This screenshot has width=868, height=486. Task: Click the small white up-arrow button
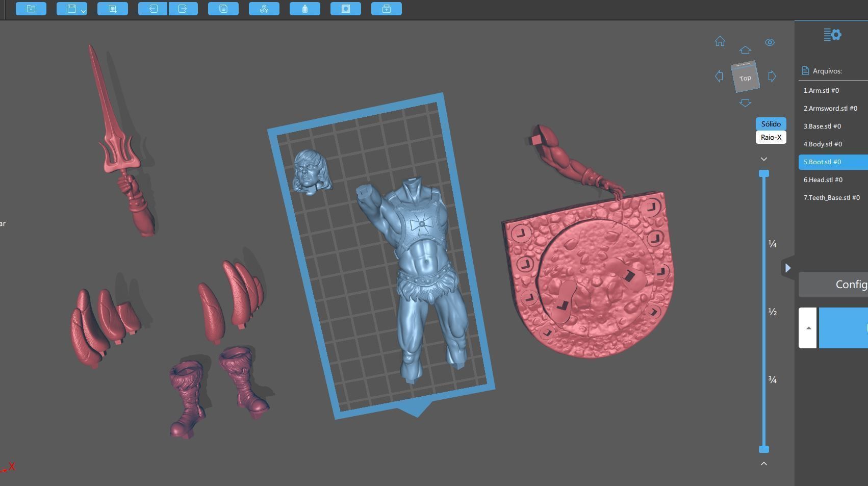(808, 328)
